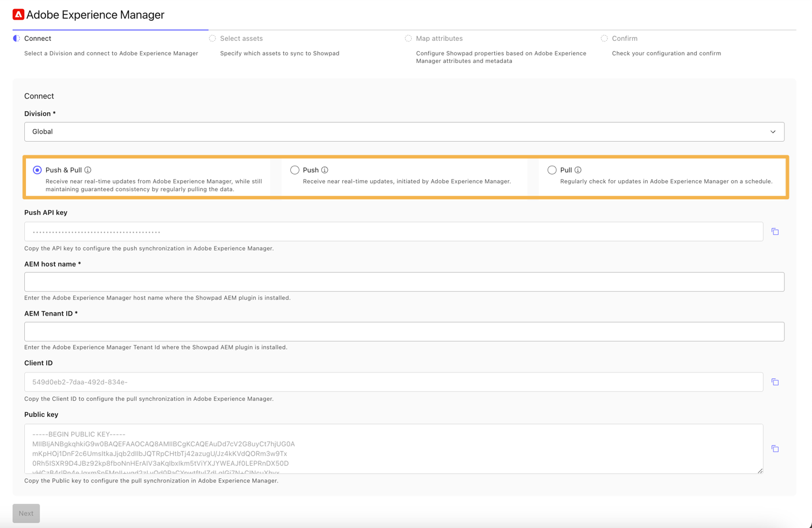This screenshot has height=528, width=812.
Task: Click the 'AEM Tenant ID *' label
Action: [x=51, y=313]
